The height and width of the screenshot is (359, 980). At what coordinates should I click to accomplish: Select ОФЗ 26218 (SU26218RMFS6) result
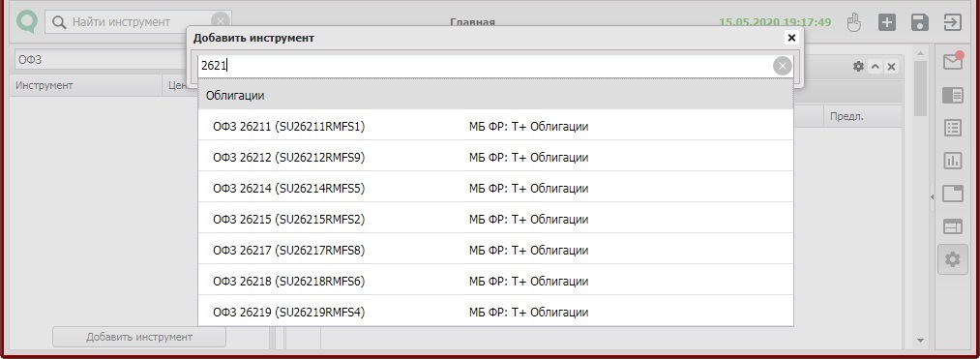point(495,281)
